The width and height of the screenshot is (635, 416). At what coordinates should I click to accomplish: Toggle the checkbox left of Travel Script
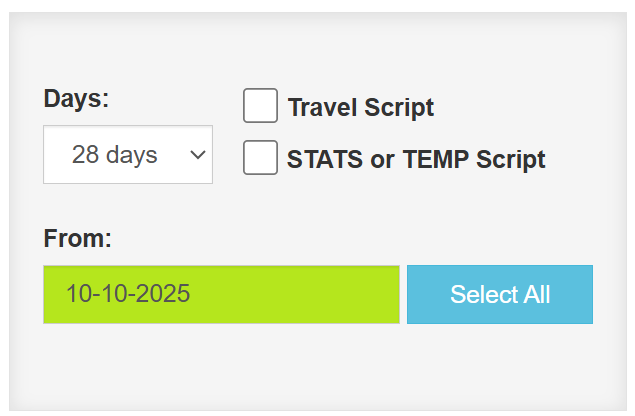[x=260, y=106]
